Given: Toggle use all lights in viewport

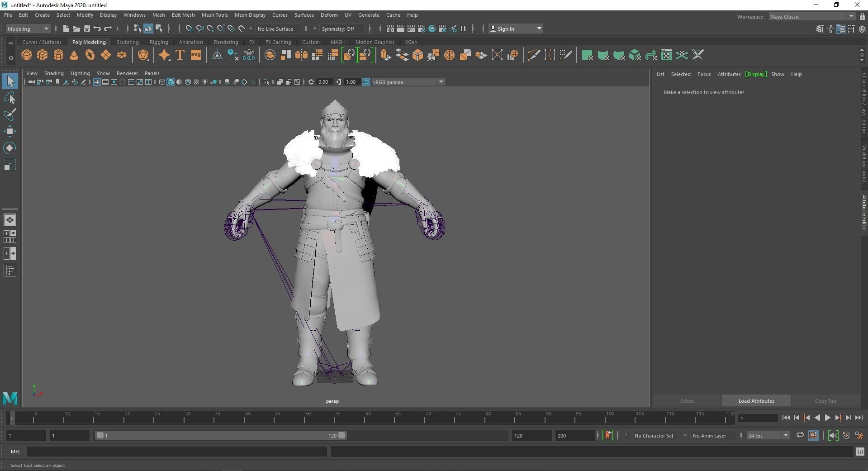Looking at the screenshot, I should pyautogui.click(x=205, y=82).
